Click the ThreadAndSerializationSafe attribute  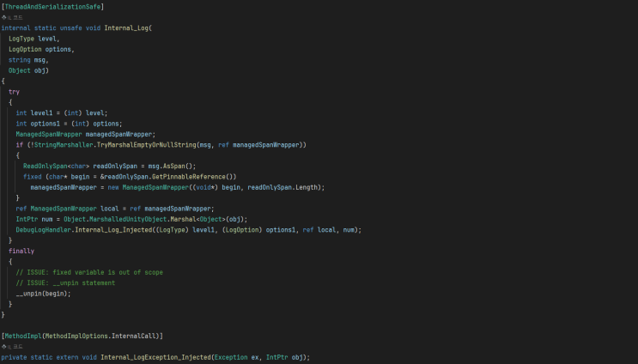(x=52, y=7)
